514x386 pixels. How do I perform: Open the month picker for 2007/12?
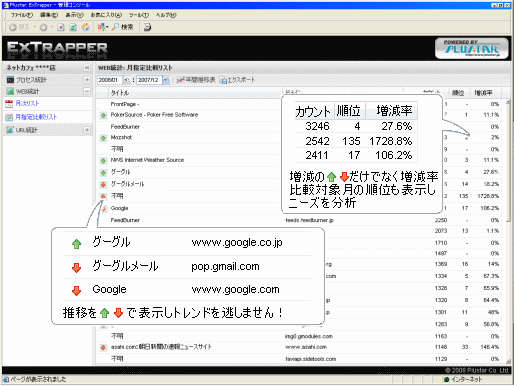(x=166, y=80)
